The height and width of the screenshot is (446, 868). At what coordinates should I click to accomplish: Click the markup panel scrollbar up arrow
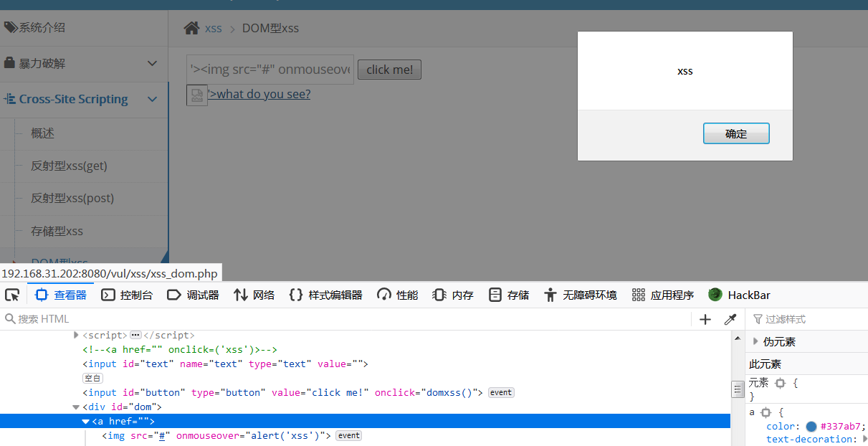coord(737,338)
